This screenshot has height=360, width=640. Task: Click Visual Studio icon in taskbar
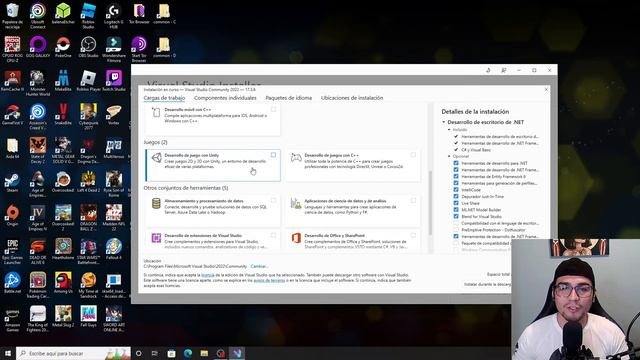coord(237,353)
